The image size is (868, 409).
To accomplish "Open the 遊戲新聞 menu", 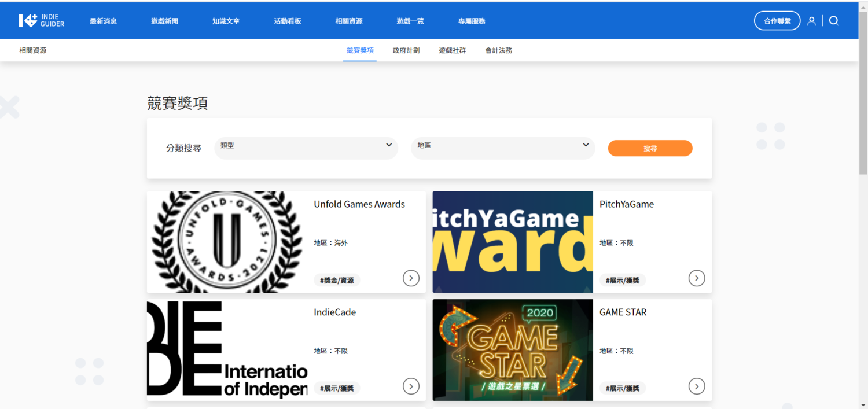I will coord(165,21).
